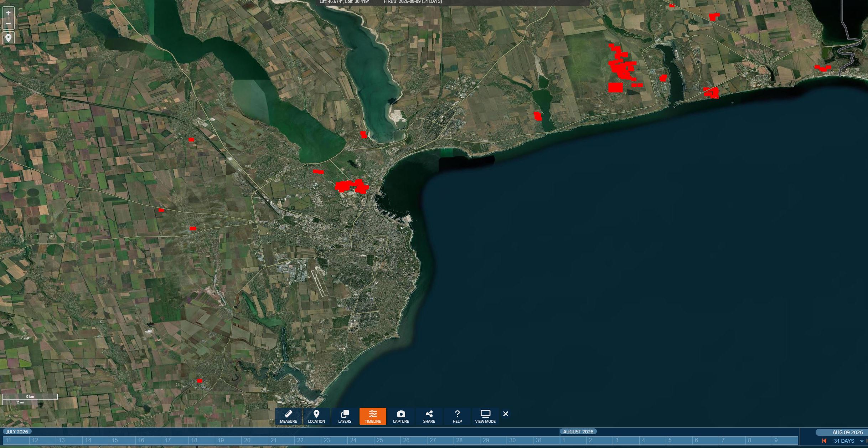Select August 1 on the timeline
Image resolution: width=868 pixels, height=448 pixels.
(573, 441)
